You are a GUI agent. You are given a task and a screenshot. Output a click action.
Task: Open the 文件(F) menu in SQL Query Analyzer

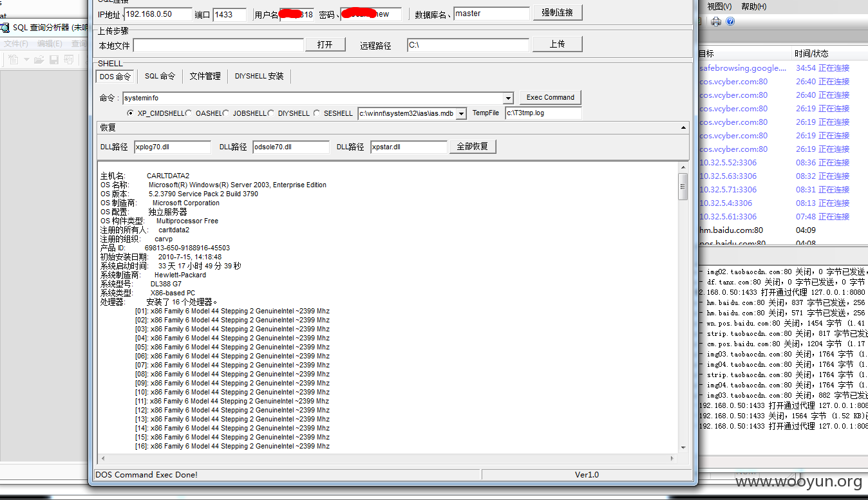coord(16,44)
